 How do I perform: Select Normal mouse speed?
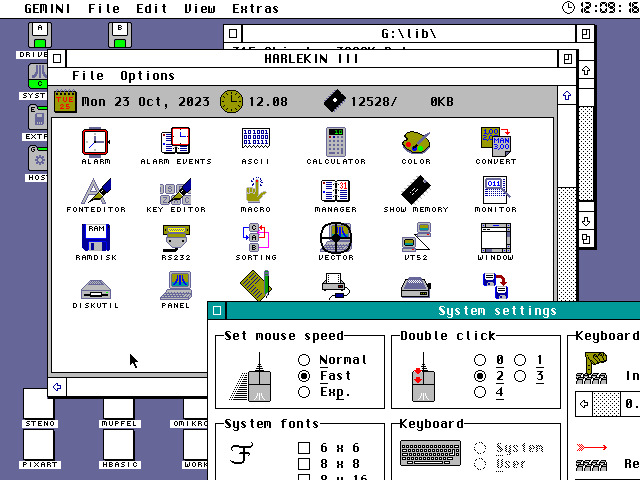304,360
